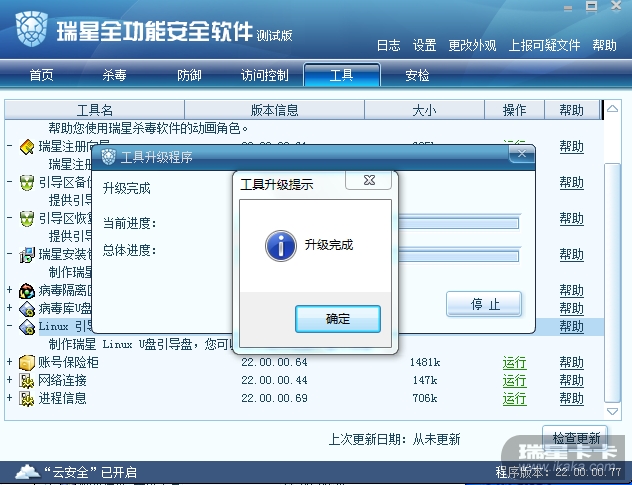
Task: Open 帮助 for 瑞星安装包 row
Action: pyautogui.click(x=572, y=255)
